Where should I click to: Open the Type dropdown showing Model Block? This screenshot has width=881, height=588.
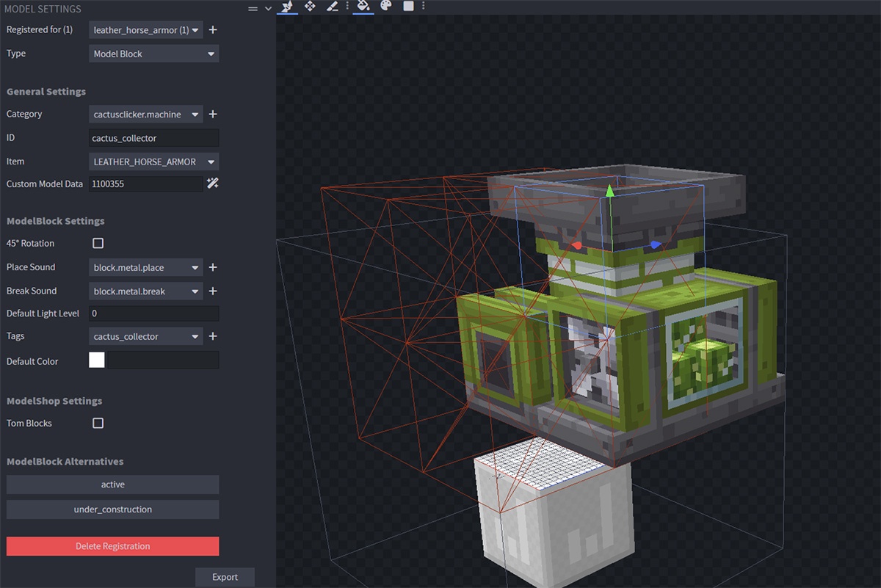click(x=153, y=54)
